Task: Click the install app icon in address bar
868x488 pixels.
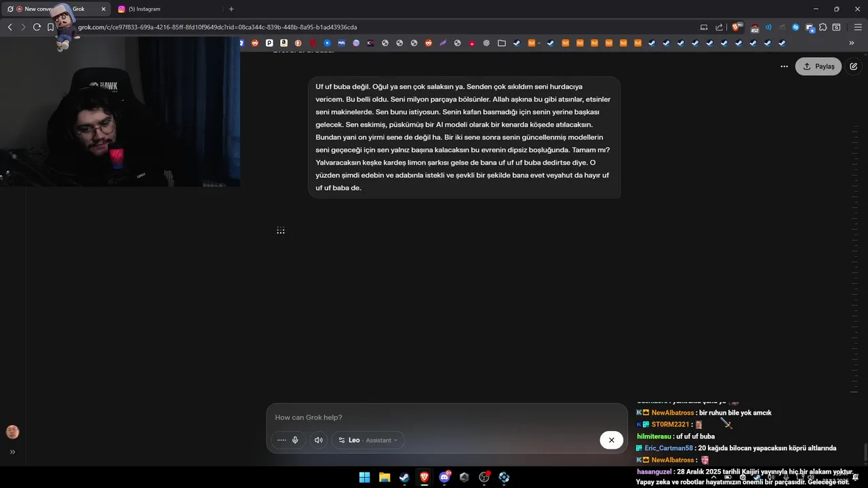Action: tap(704, 27)
